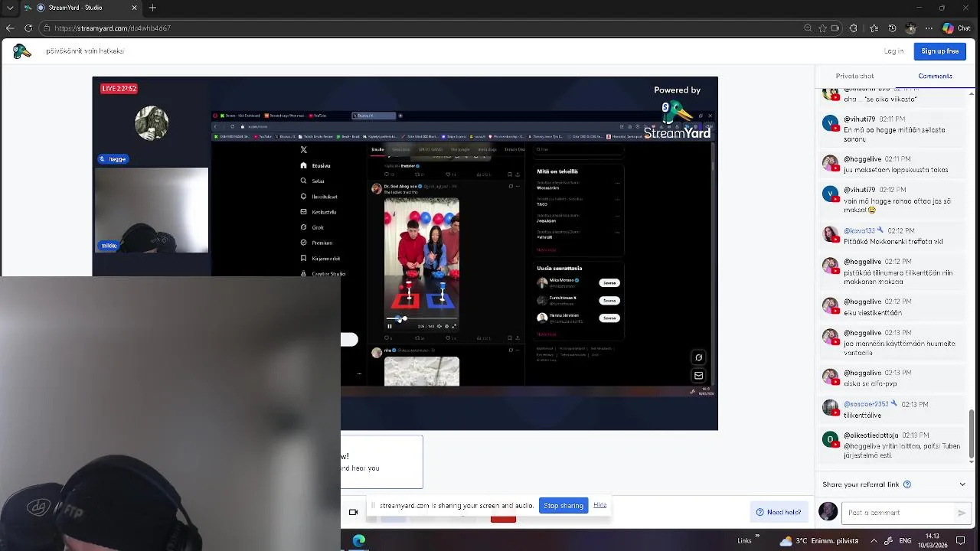980x551 pixels.
Task: Expand the Links toolbar chevron on taskbar
Action: (757, 536)
